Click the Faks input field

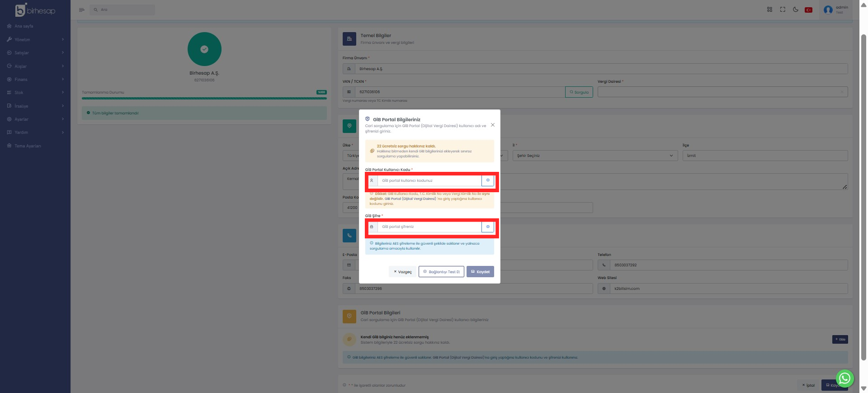pyautogui.click(x=474, y=289)
